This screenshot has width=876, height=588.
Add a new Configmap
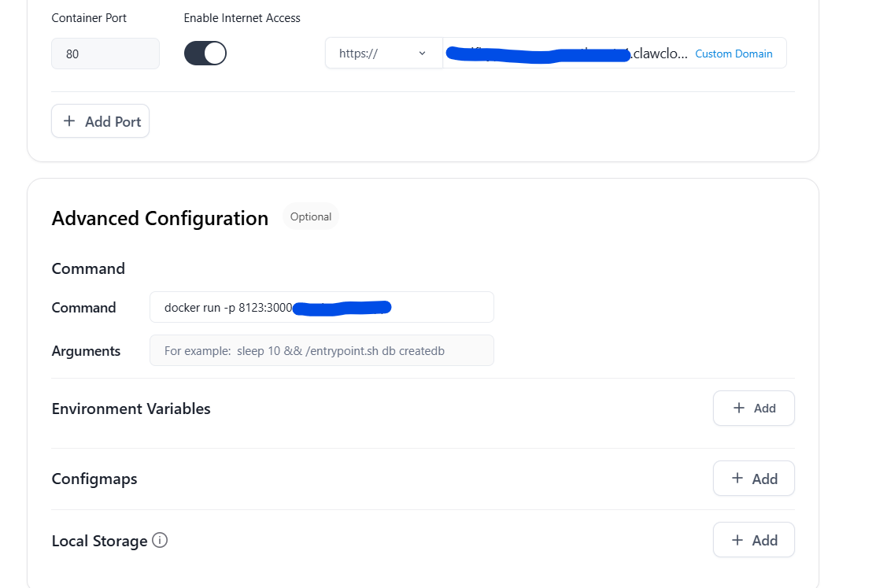[x=754, y=479]
